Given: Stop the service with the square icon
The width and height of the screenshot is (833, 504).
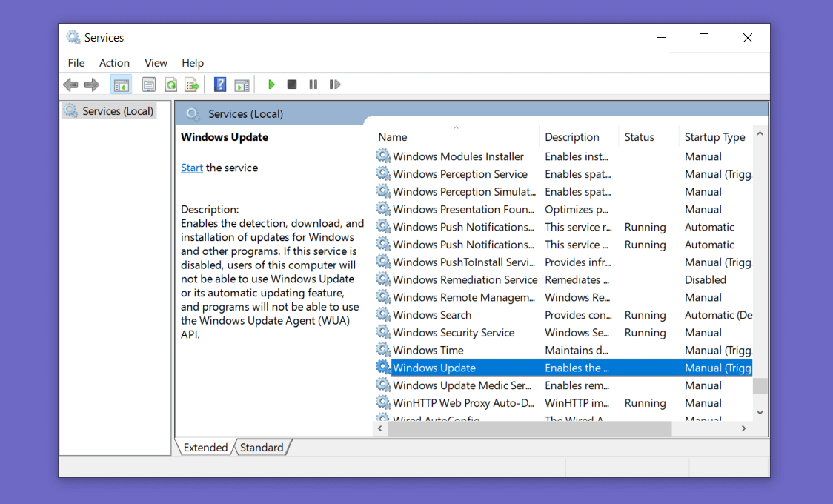Looking at the screenshot, I should 292,84.
